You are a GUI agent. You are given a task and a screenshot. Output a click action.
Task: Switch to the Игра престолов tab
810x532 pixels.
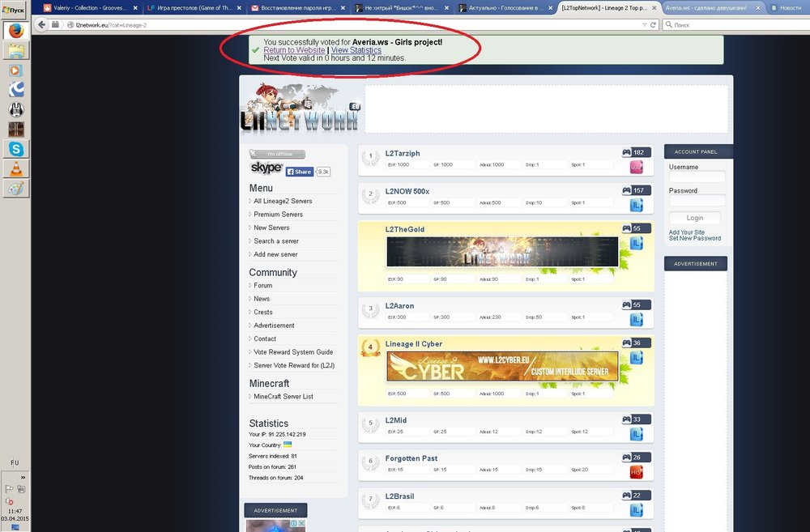[x=194, y=7]
